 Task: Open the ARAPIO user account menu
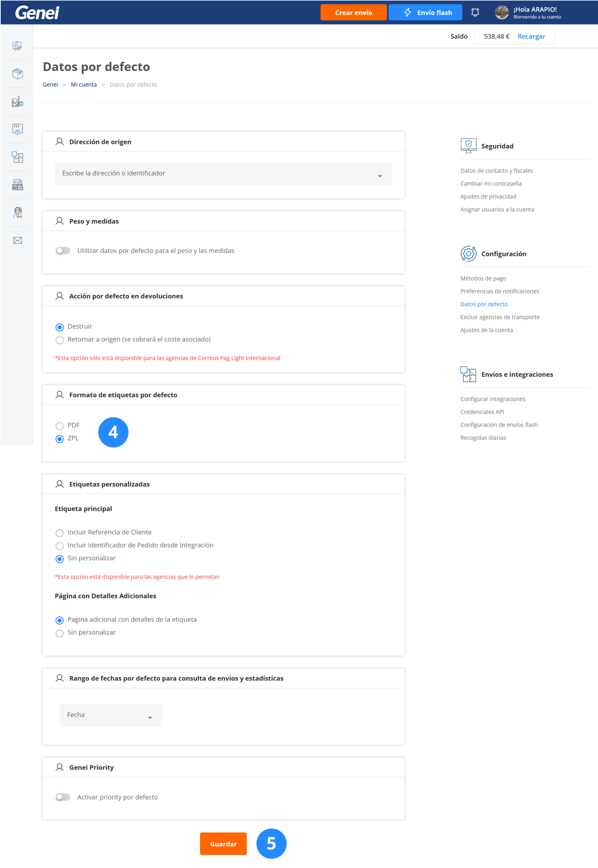coord(528,12)
